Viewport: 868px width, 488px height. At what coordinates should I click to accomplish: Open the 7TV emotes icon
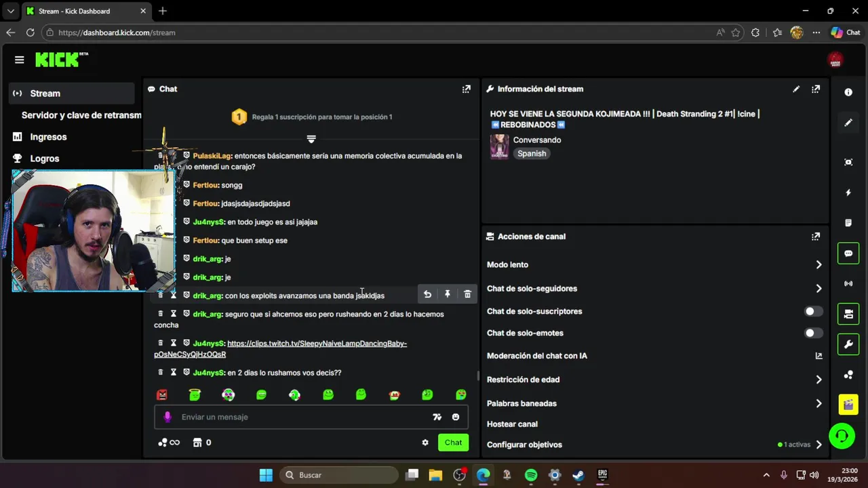pos(437,417)
